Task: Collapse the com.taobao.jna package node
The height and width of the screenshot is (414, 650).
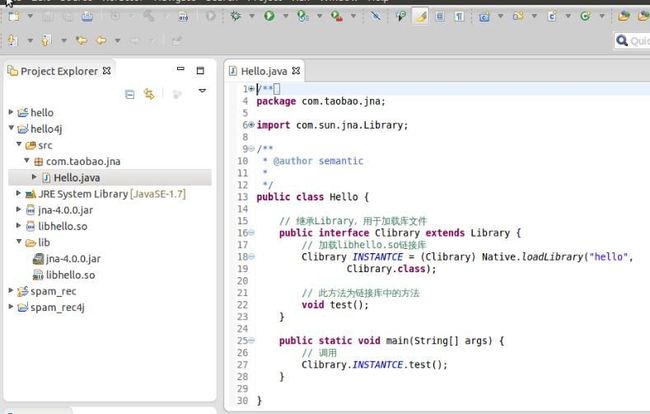Action: pos(27,160)
